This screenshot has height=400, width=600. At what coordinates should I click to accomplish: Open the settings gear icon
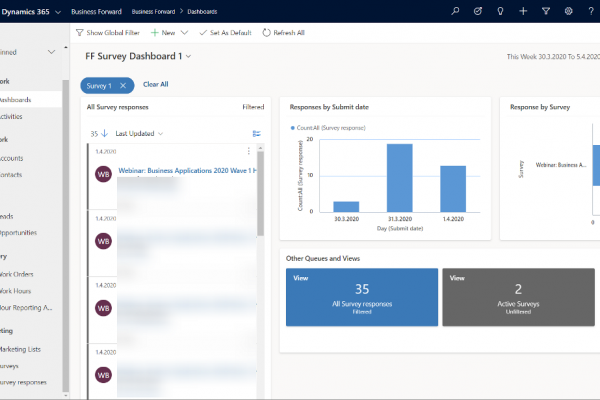pos(568,11)
